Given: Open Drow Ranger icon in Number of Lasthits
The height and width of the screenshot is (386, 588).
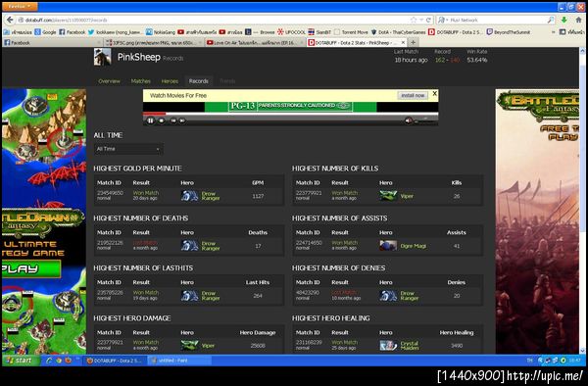Looking at the screenshot, I should coord(190,295).
